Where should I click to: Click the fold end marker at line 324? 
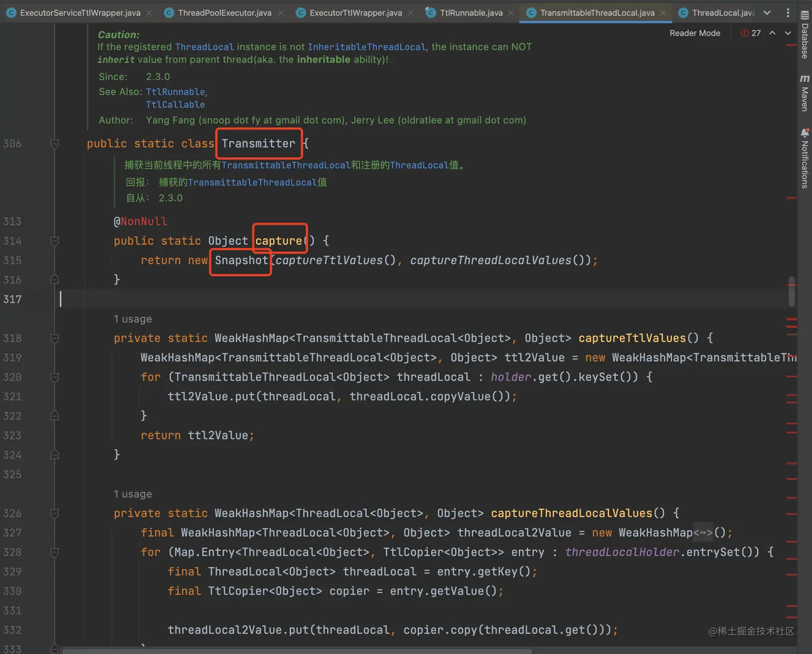[54, 455]
